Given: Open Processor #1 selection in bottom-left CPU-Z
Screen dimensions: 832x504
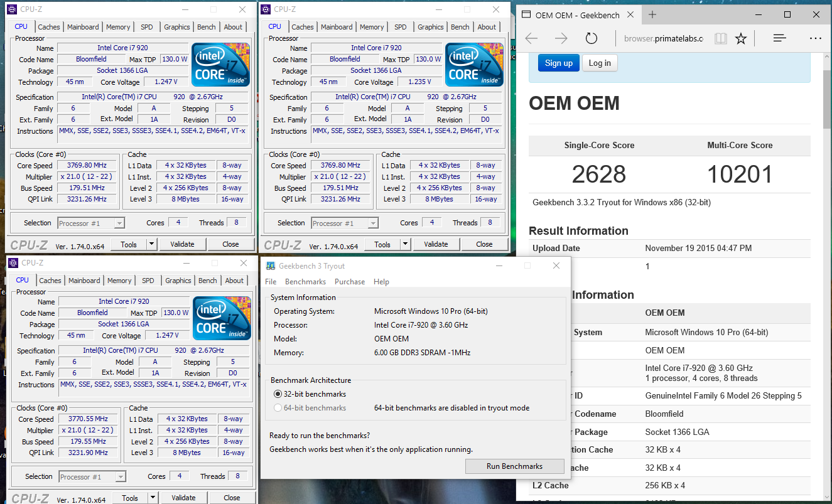Looking at the screenshot, I should [92, 476].
